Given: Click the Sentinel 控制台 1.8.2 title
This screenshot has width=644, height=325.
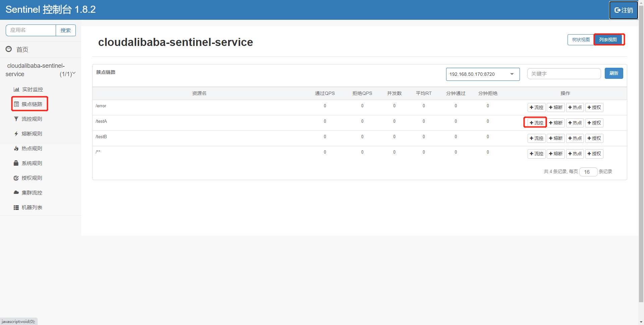Looking at the screenshot, I should point(51,9).
